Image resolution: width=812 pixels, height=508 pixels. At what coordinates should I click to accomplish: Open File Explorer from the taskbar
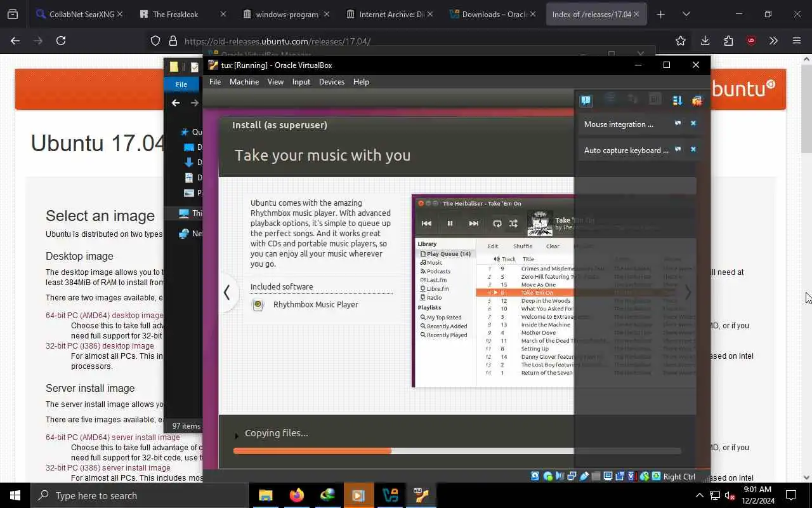265,495
